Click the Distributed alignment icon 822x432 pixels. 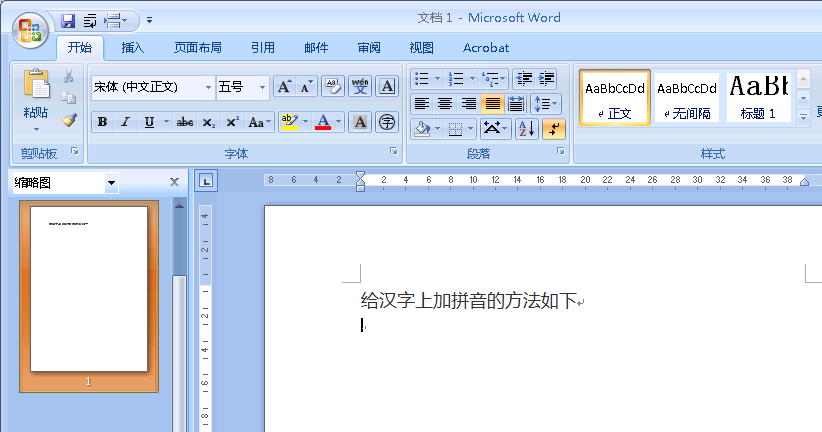point(516,104)
